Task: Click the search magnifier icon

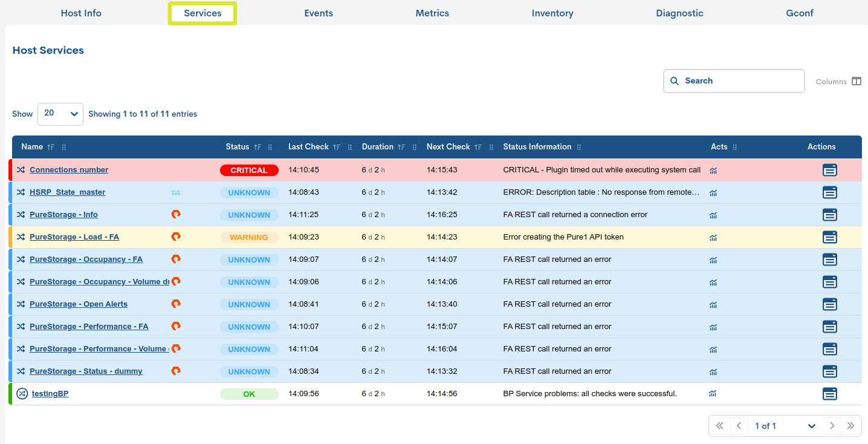Action: tap(675, 80)
